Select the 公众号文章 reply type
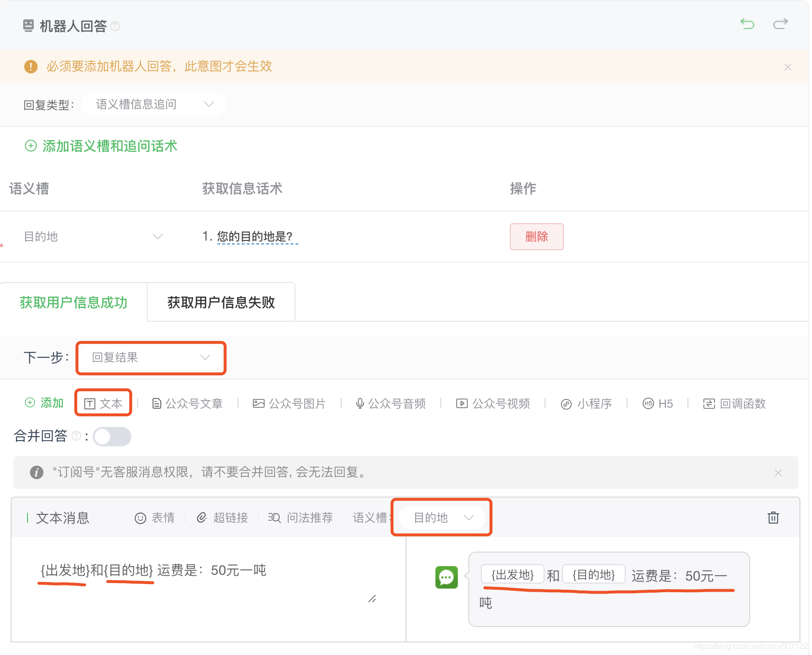This screenshot has width=812, height=655. click(187, 403)
